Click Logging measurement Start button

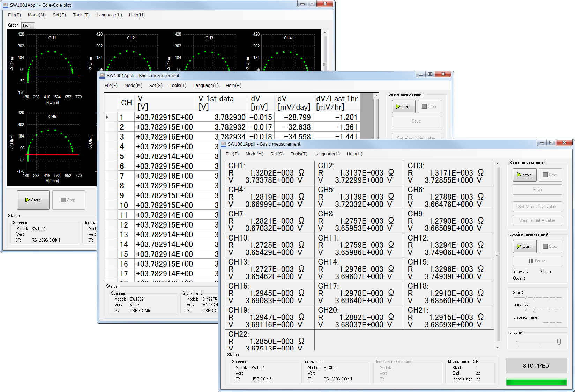tap(525, 246)
